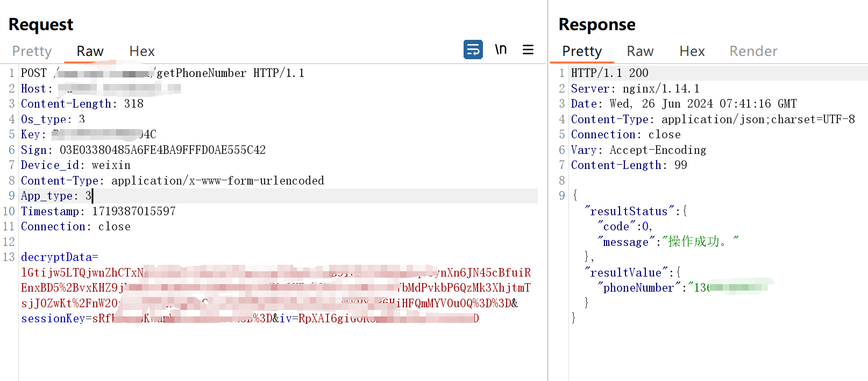This screenshot has height=381, width=868.
Task: Switch Request view to Pretty tab
Action: click(32, 51)
